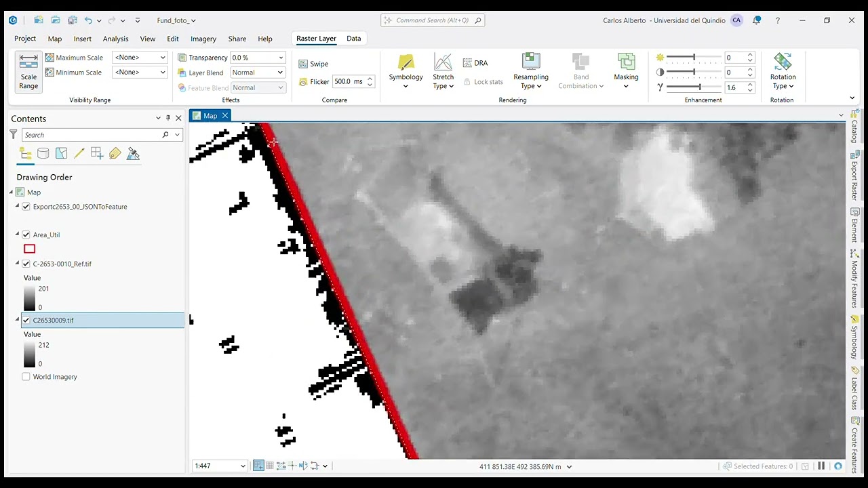Screen dimensions: 868x488
Task: Collapse the Map node in Contents
Action: 12,192
